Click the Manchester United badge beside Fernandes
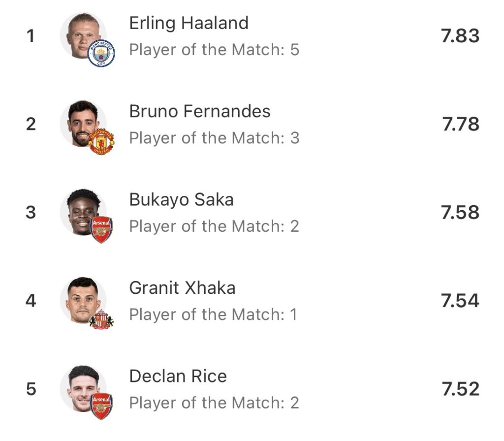The width and height of the screenshot is (504, 441). pos(101,142)
